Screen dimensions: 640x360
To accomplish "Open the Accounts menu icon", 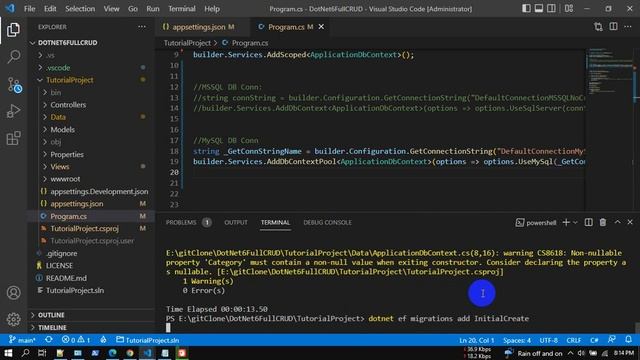I will 13,293.
